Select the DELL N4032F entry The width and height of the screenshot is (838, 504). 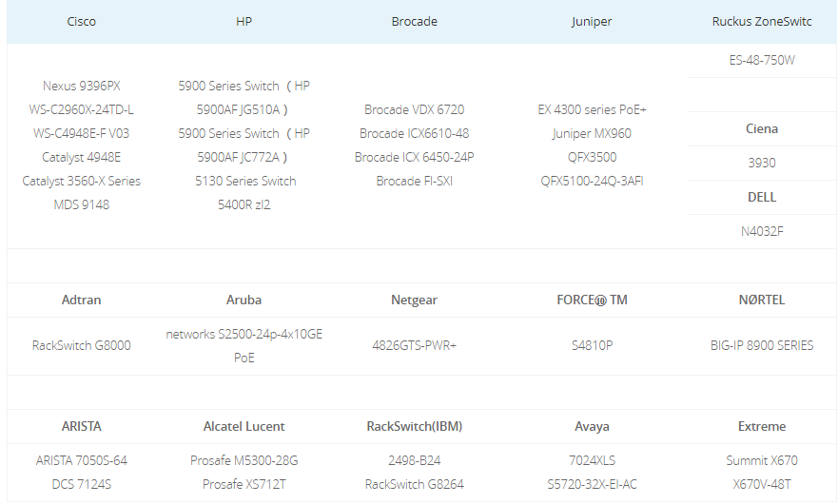click(762, 230)
